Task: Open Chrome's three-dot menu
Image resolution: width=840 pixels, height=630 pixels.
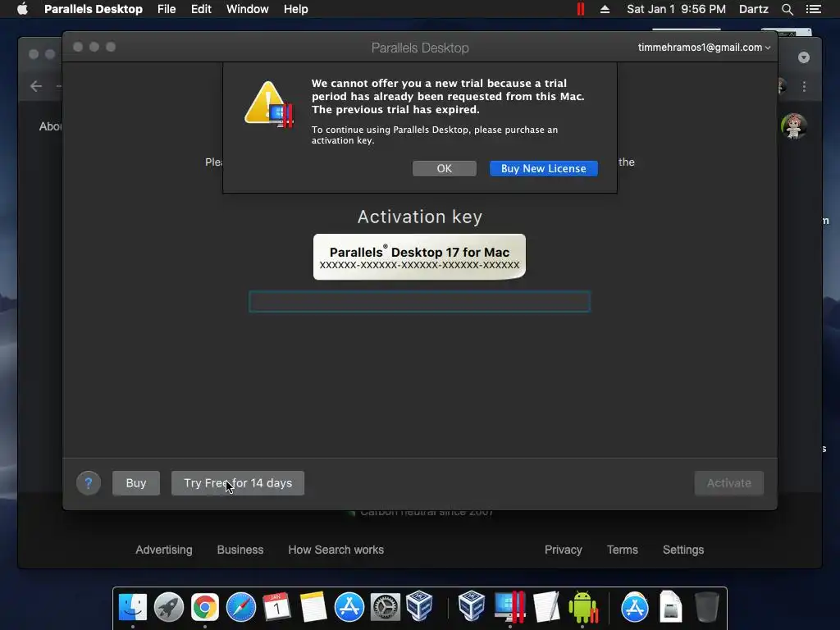Action: pyautogui.click(x=804, y=86)
